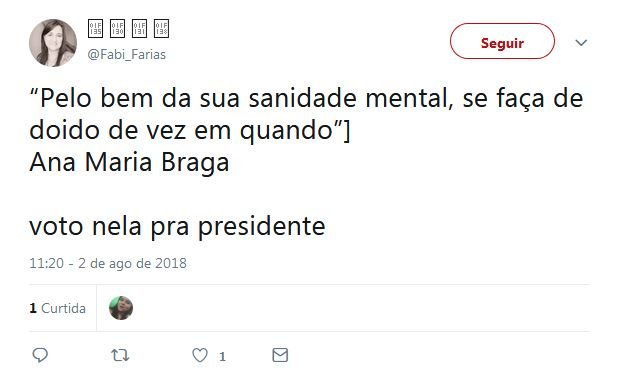Retweet this post using the retweet icon
The width and height of the screenshot is (625, 375).
pos(120,355)
